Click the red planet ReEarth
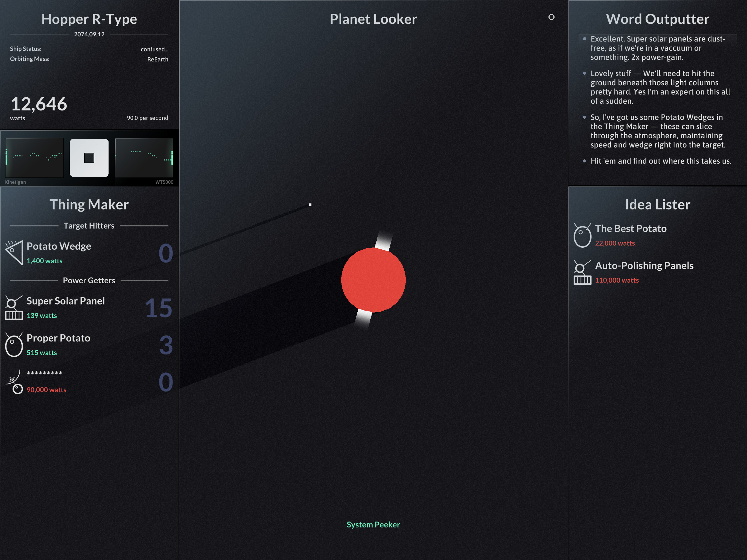Image resolution: width=747 pixels, height=560 pixels. [373, 279]
